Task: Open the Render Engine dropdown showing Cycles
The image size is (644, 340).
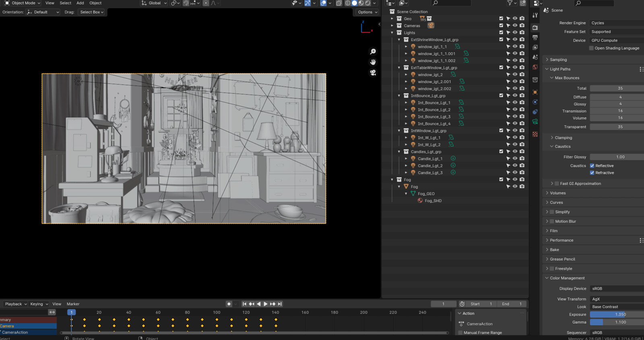Action: 617,23
